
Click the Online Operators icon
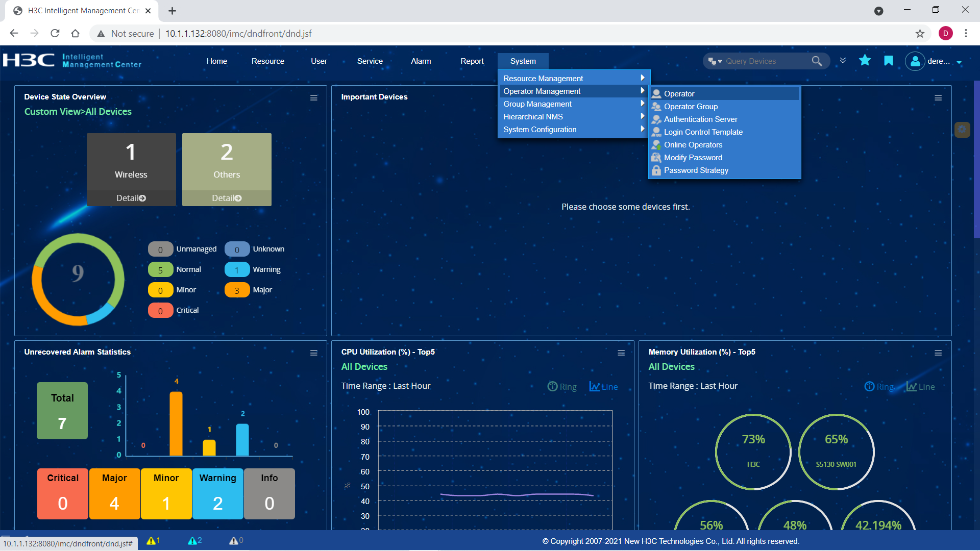coord(656,145)
